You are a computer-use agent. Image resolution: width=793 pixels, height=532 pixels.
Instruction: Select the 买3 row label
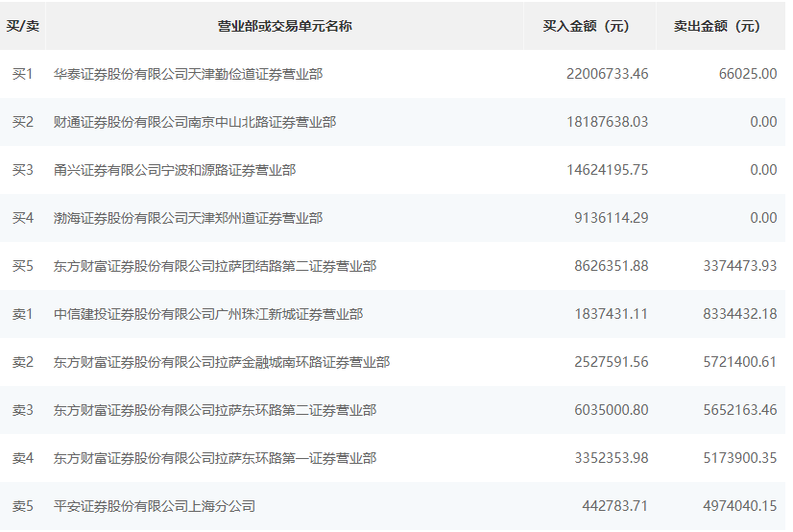click(23, 170)
